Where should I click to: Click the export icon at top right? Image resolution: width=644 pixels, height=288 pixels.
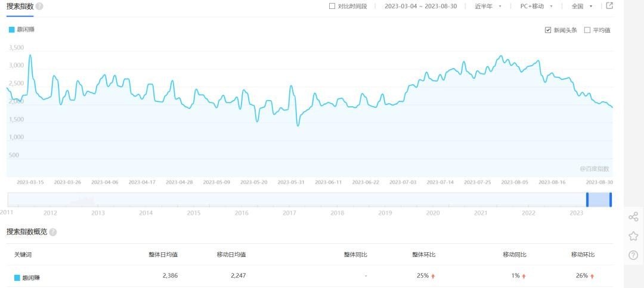609,6
